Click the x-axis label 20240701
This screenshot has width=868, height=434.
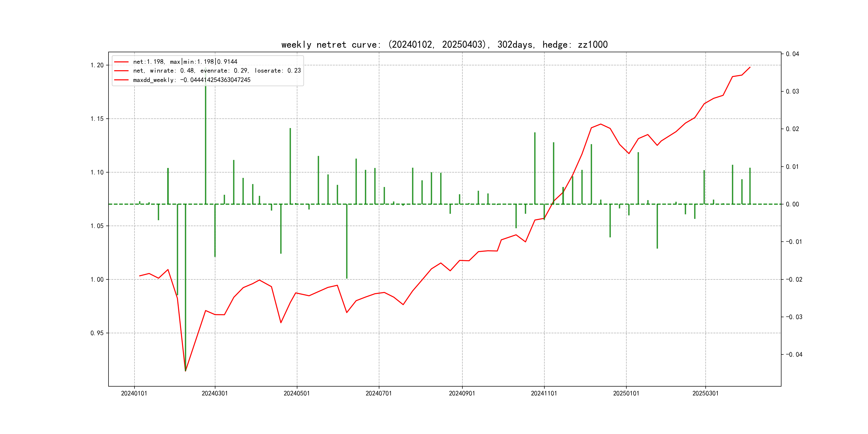(x=379, y=394)
